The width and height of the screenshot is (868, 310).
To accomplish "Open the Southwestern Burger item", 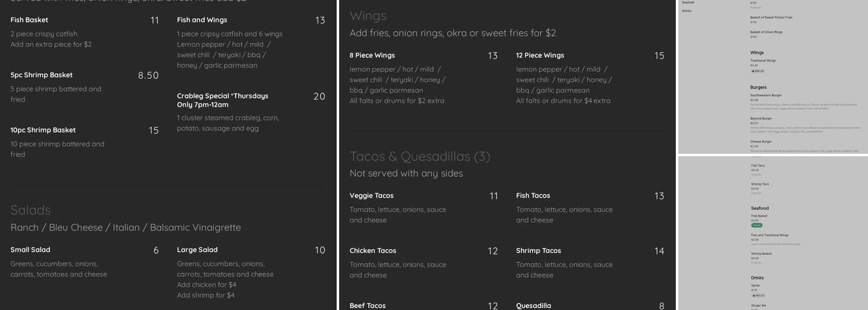I will click(766, 95).
